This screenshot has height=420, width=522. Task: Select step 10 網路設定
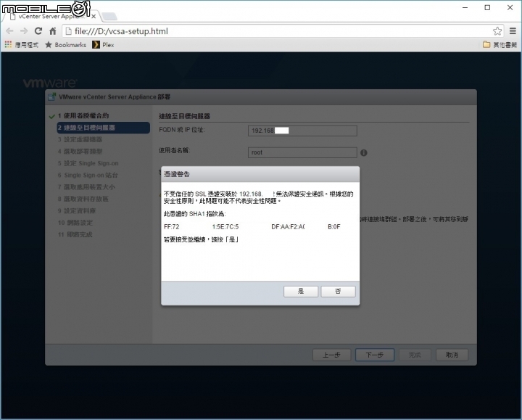[x=75, y=223]
